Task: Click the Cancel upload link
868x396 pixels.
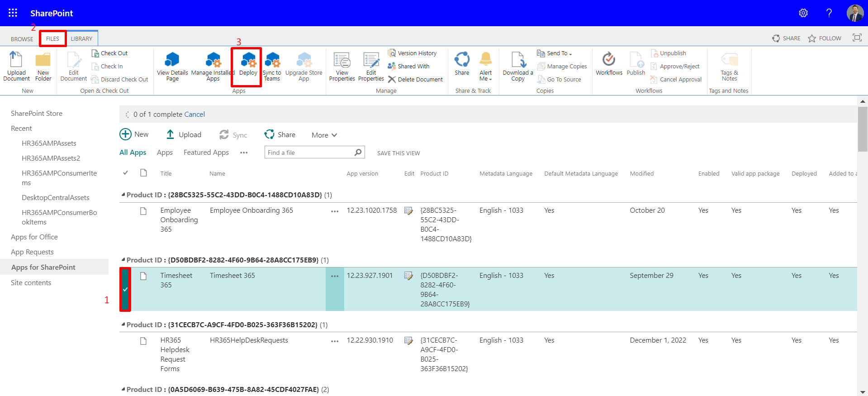Action: (x=194, y=115)
